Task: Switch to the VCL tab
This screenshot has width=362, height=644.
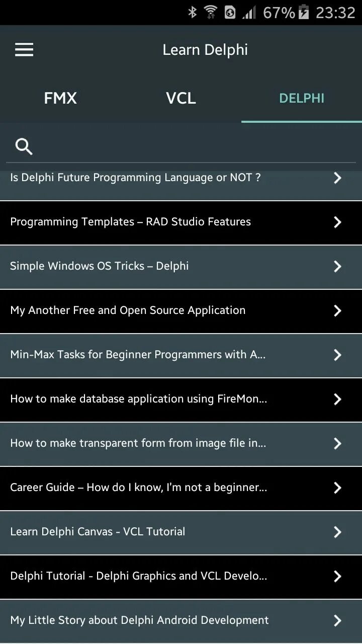Action: tap(181, 98)
